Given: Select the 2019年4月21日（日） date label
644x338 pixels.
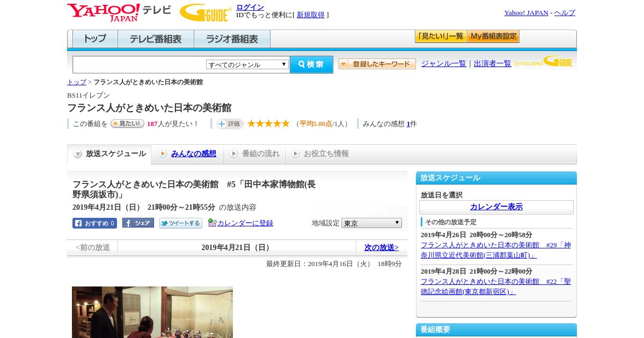Looking at the screenshot, I should (x=237, y=248).
